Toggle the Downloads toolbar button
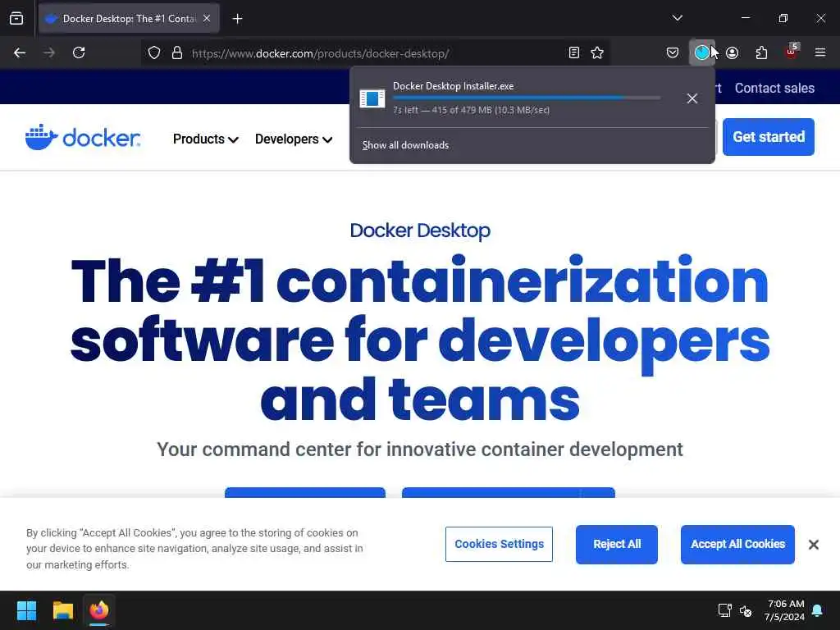Image resolution: width=840 pixels, height=630 pixels. (x=702, y=52)
